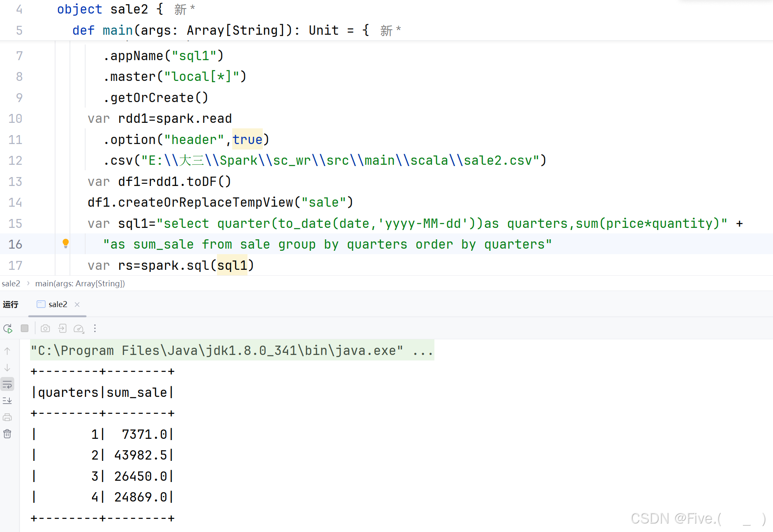The image size is (773, 532).
Task: Click the "local[*]" string
Action: coord(202,77)
